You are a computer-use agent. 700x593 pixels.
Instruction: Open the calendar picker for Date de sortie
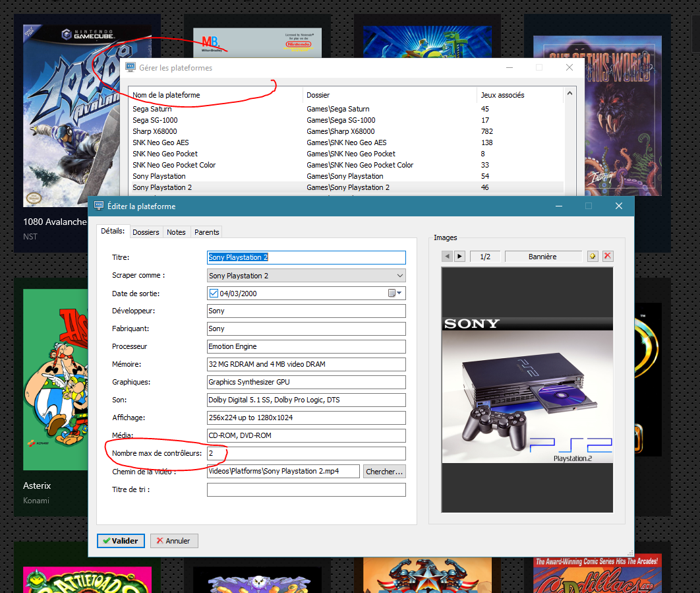[395, 293]
